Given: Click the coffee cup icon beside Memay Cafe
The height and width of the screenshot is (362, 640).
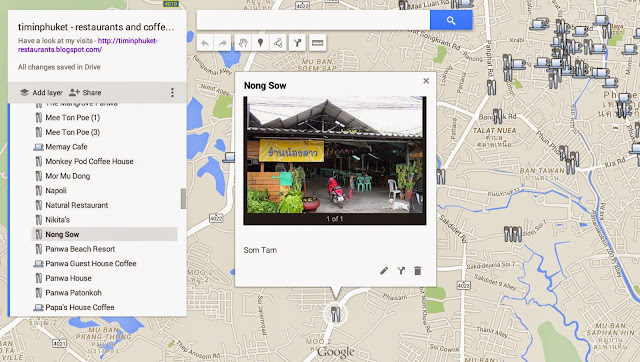Looking at the screenshot, I should point(38,147).
